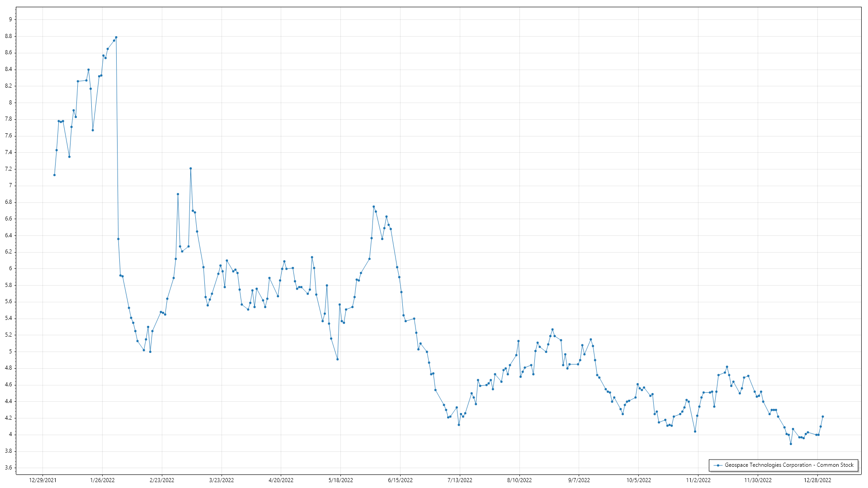Click the 4/20/2022 x-axis date label
Screen dimensions: 868x488
[281, 480]
